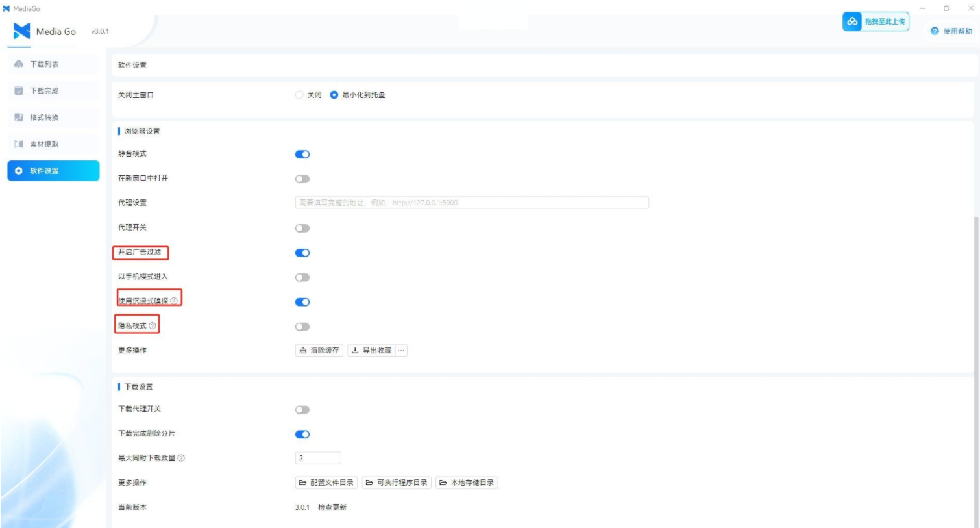Image resolution: width=980 pixels, height=528 pixels.
Task: Disable the 开启广告过滤 ad filter toggle
Action: pyautogui.click(x=302, y=254)
